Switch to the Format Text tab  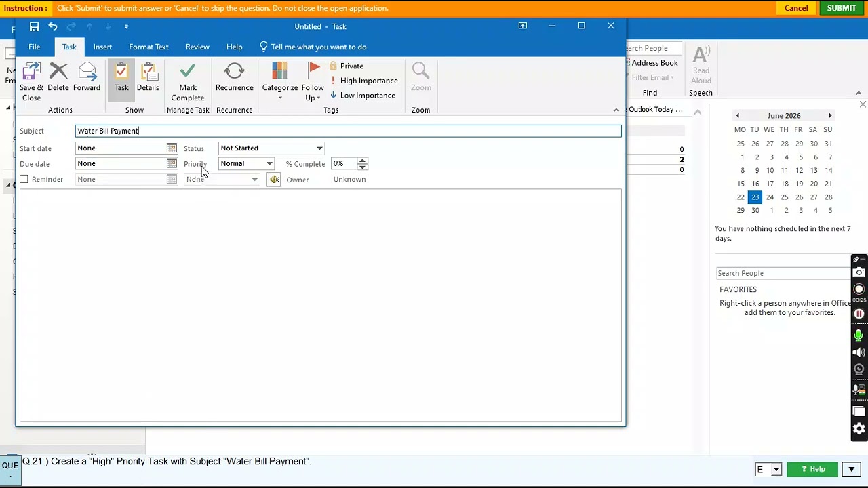point(149,47)
